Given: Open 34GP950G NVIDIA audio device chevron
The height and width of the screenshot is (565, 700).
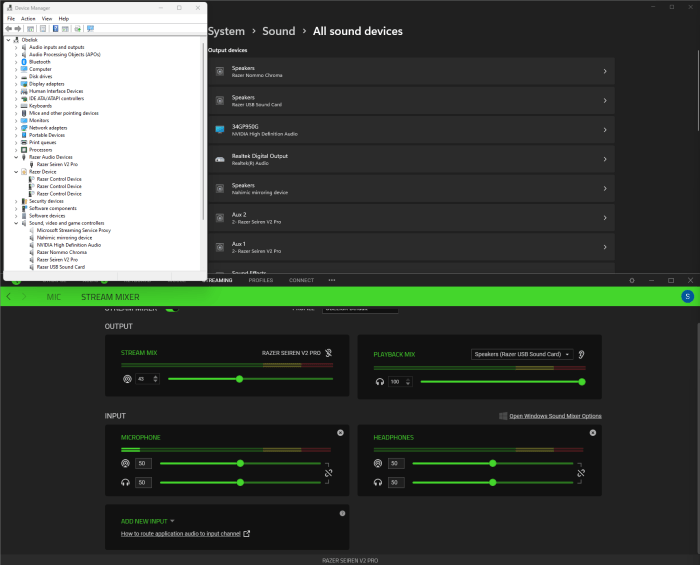Looking at the screenshot, I should [x=605, y=130].
